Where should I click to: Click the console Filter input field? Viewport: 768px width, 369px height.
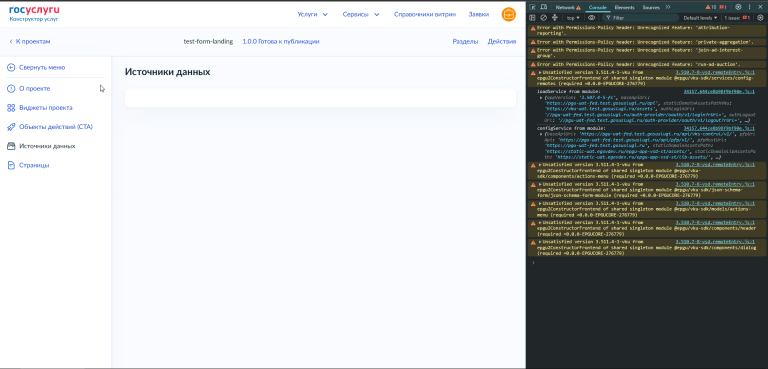pyautogui.click(x=640, y=18)
